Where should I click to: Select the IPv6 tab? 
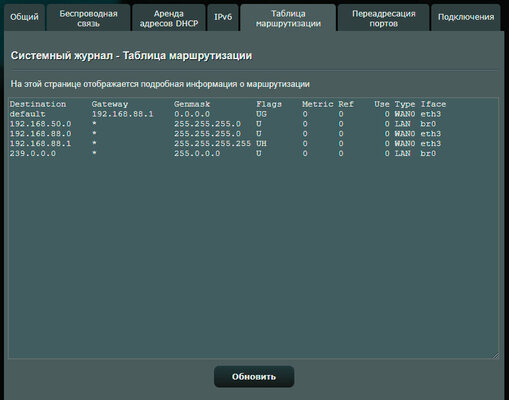point(223,17)
